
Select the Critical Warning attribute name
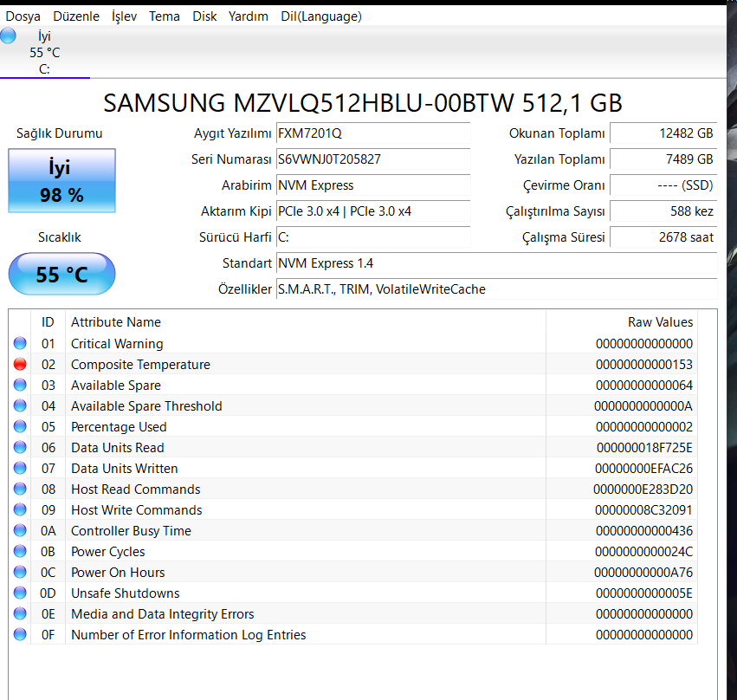tap(117, 344)
